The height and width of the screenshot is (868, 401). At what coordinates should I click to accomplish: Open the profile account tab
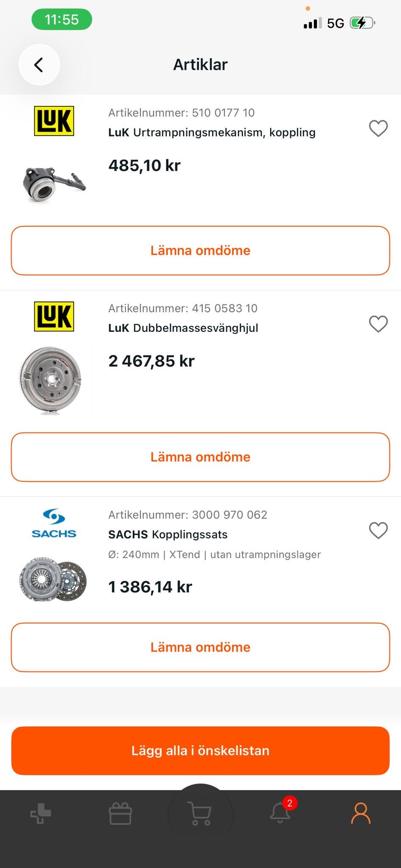pos(360,814)
